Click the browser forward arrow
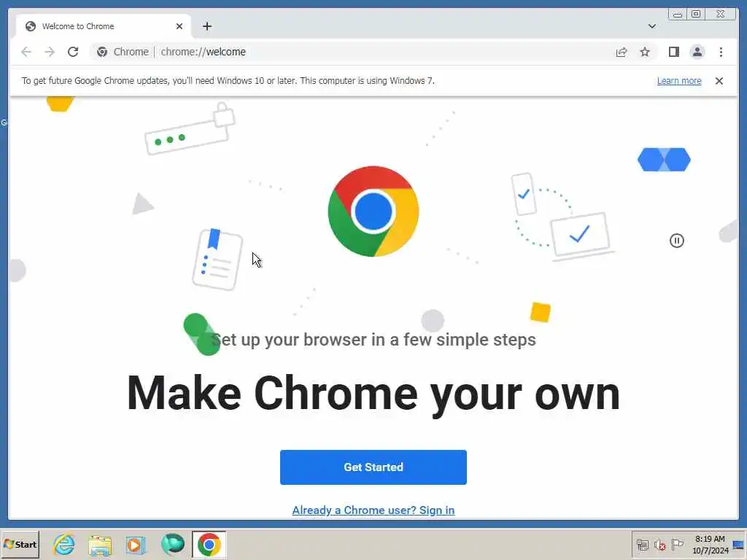Image resolution: width=747 pixels, height=560 pixels. click(x=50, y=52)
